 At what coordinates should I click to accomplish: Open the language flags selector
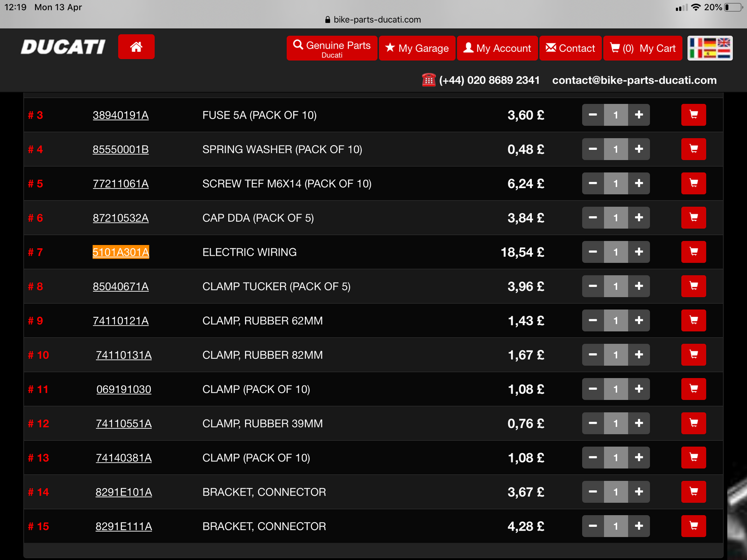pos(710,48)
